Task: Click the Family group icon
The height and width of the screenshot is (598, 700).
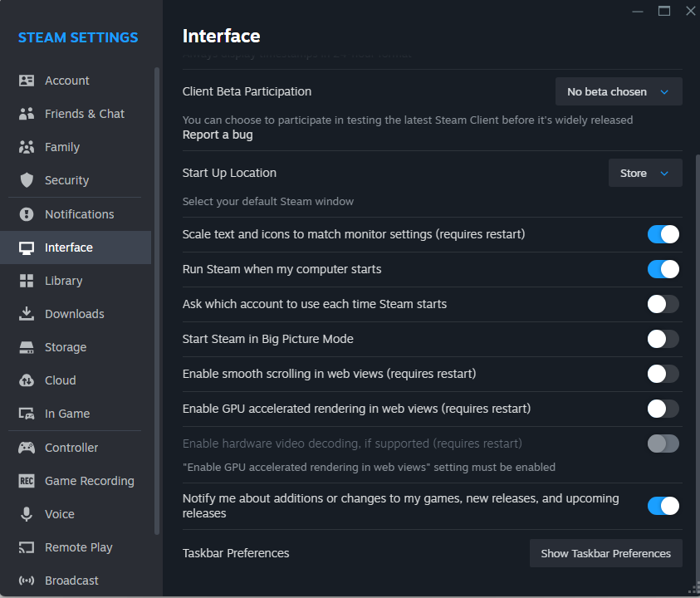Action: coord(27,147)
